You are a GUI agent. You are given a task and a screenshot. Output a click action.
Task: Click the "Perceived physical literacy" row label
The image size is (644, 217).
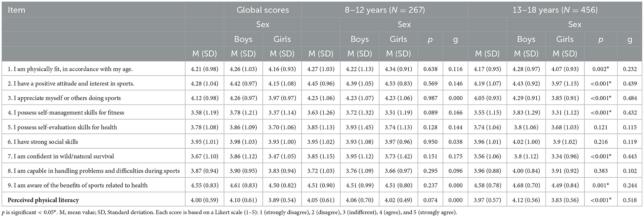(43, 200)
